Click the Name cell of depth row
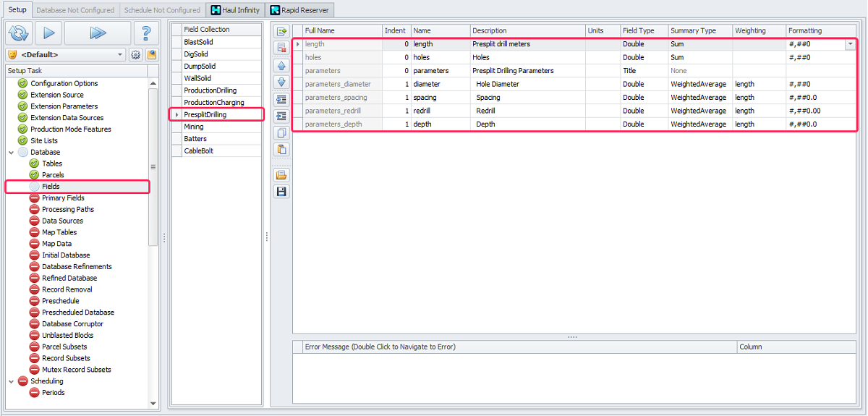The width and height of the screenshot is (868, 416). click(441, 124)
